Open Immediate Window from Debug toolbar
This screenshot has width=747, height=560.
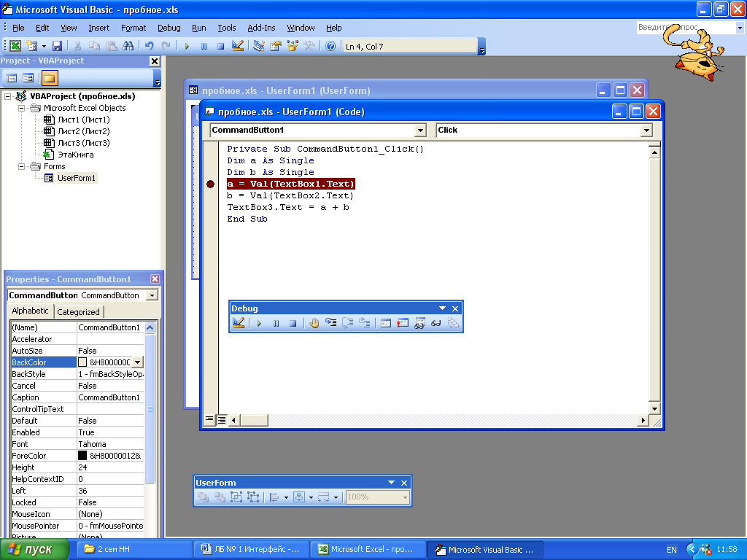pos(403,323)
